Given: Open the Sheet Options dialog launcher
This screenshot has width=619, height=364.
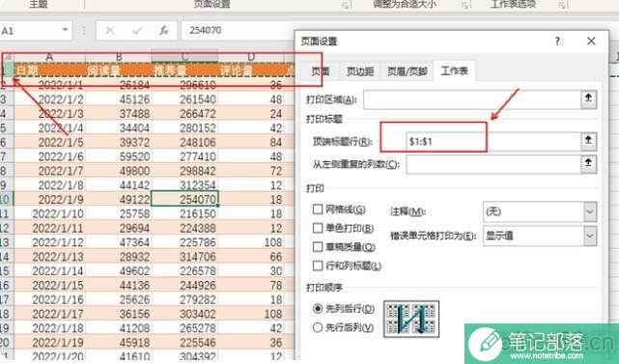Looking at the screenshot, I should tap(561, 5).
